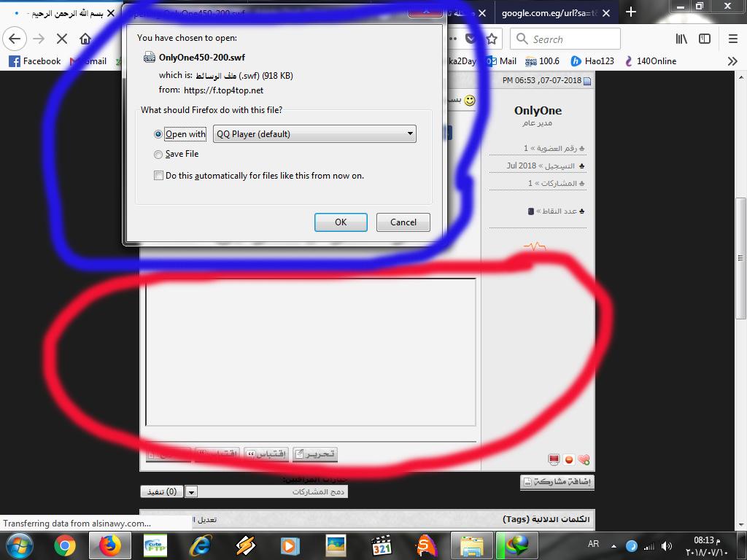Expand the QQ Player application dropdown

click(x=410, y=134)
